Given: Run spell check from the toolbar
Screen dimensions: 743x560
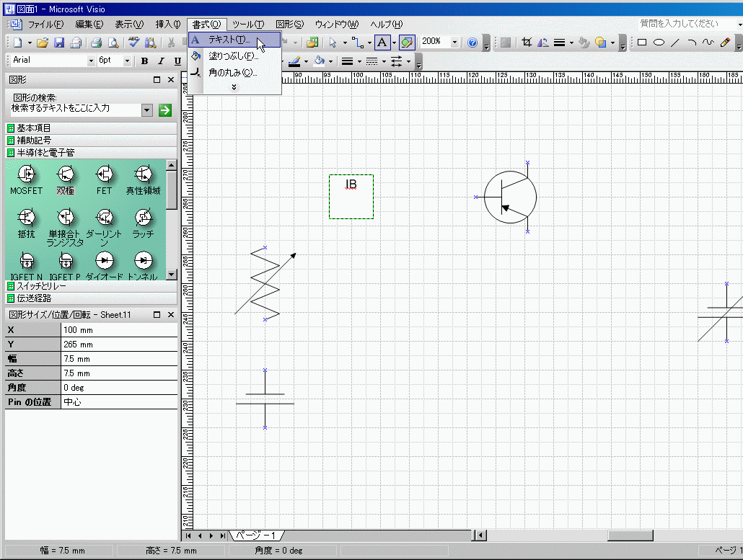Looking at the screenshot, I should 134,43.
